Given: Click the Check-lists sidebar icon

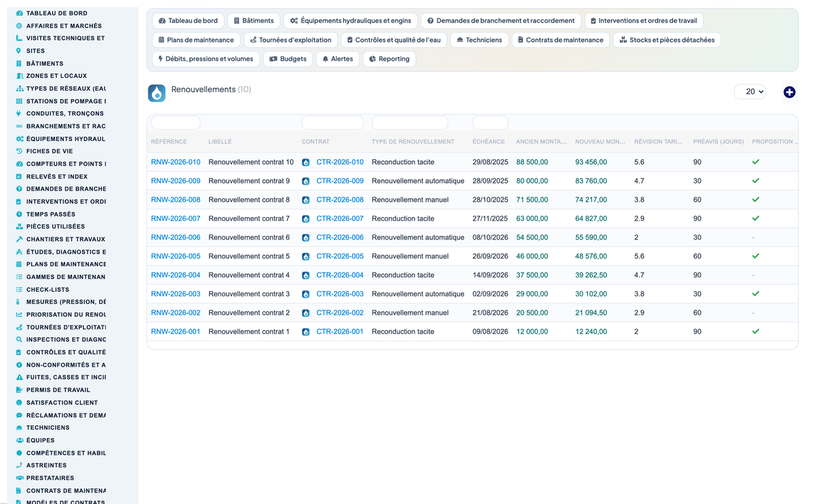Looking at the screenshot, I should (x=19, y=290).
